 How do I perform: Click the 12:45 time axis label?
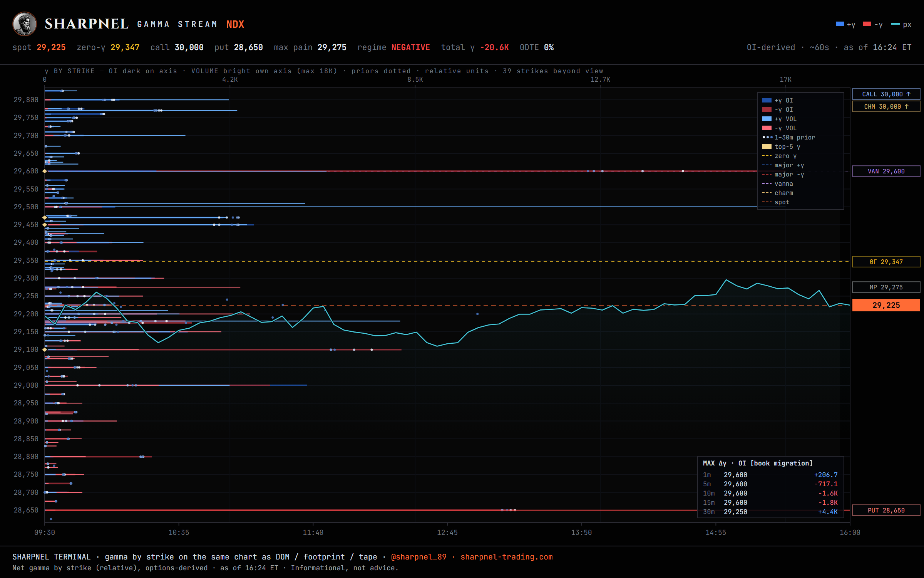[x=447, y=533]
